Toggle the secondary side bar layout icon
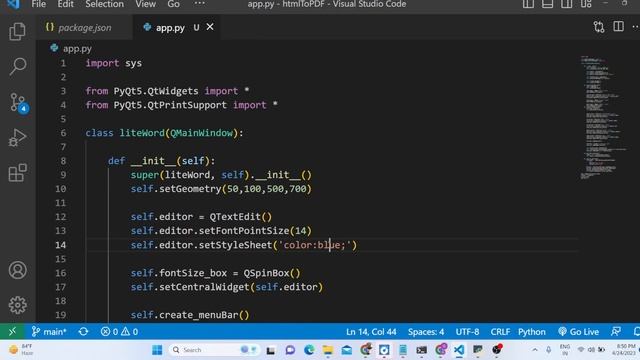 tap(567, 4)
